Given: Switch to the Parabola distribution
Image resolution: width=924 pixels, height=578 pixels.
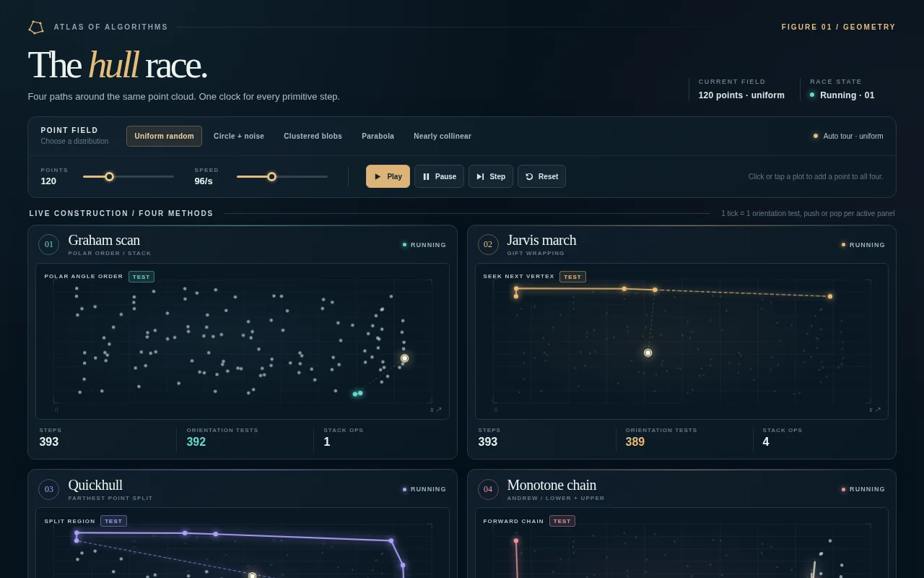Looking at the screenshot, I should click(x=378, y=136).
